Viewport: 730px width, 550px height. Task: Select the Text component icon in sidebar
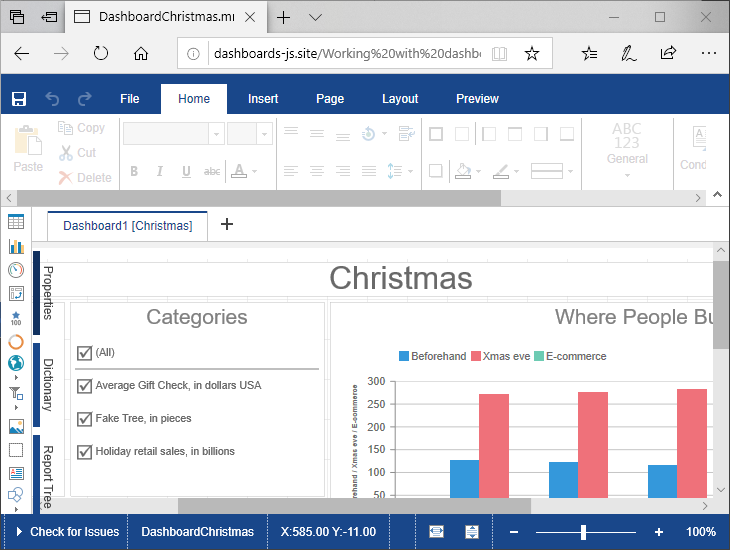(16, 473)
